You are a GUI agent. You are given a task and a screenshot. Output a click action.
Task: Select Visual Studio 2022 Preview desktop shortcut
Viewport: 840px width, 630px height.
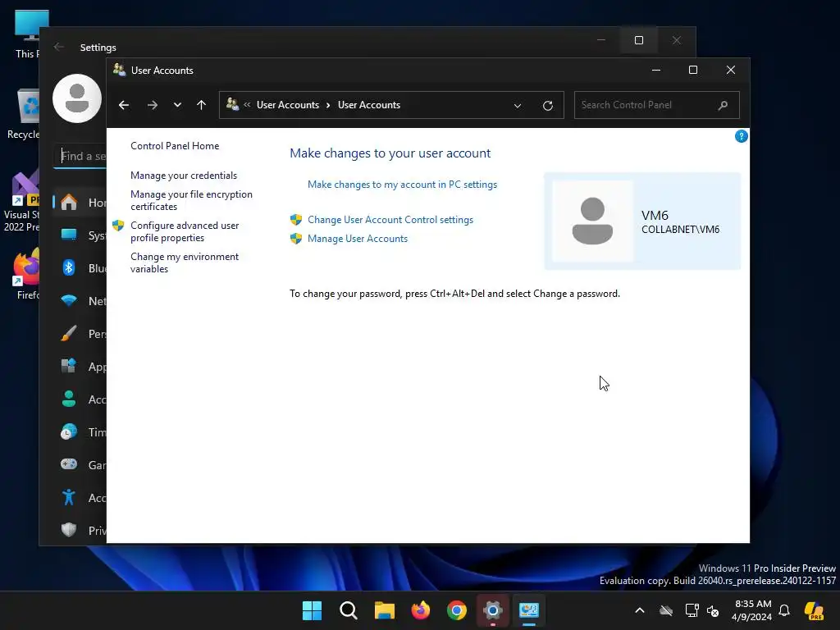(x=21, y=202)
